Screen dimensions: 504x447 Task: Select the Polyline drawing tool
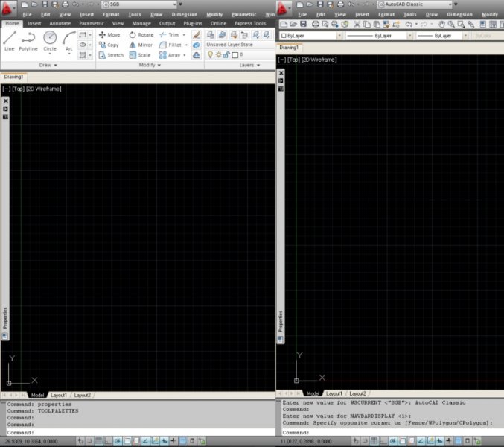[28, 39]
